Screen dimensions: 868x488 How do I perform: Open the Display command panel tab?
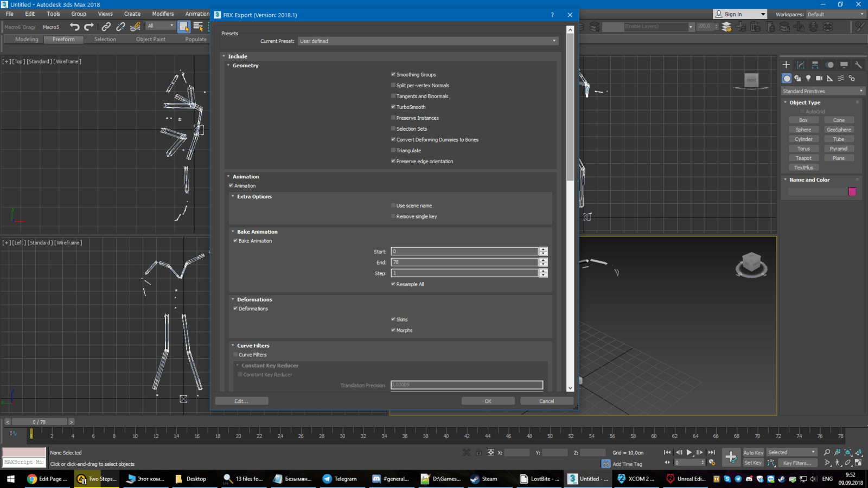(x=844, y=65)
